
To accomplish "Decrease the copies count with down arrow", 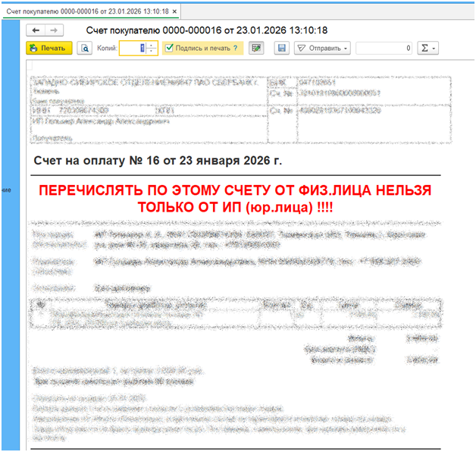I will tap(152, 52).
